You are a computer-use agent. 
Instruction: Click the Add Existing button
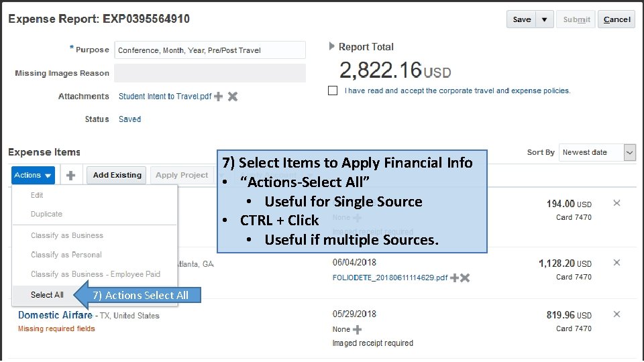[x=117, y=175]
